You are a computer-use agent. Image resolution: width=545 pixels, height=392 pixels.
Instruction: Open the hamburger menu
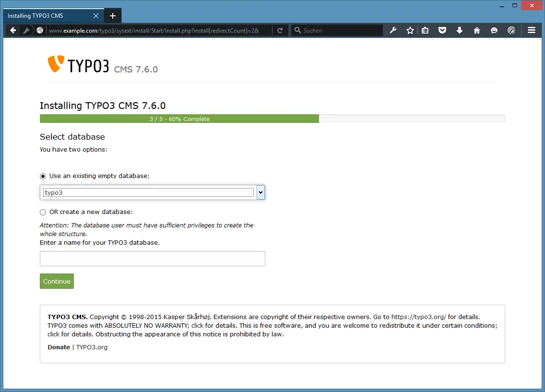[x=532, y=31]
